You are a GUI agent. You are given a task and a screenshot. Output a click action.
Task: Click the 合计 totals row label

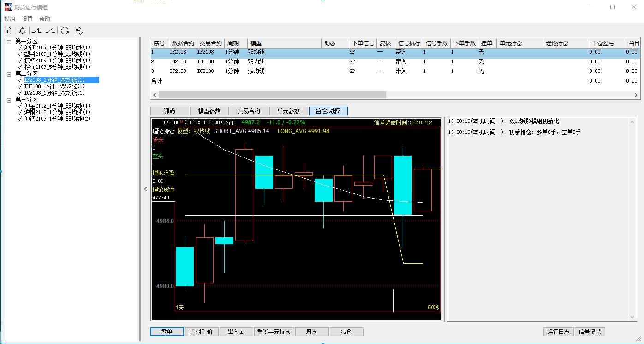[x=157, y=81]
